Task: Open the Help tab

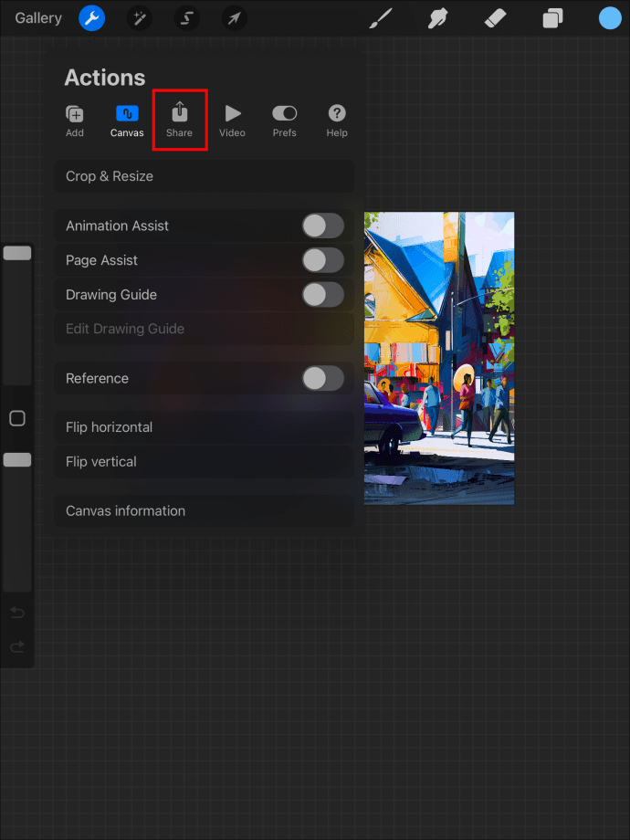Action: pos(337,121)
